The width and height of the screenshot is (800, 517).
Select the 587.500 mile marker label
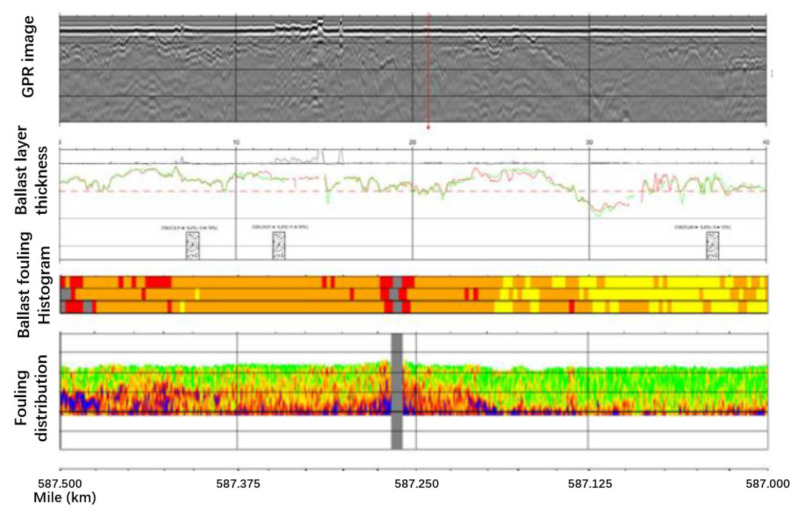[61, 482]
